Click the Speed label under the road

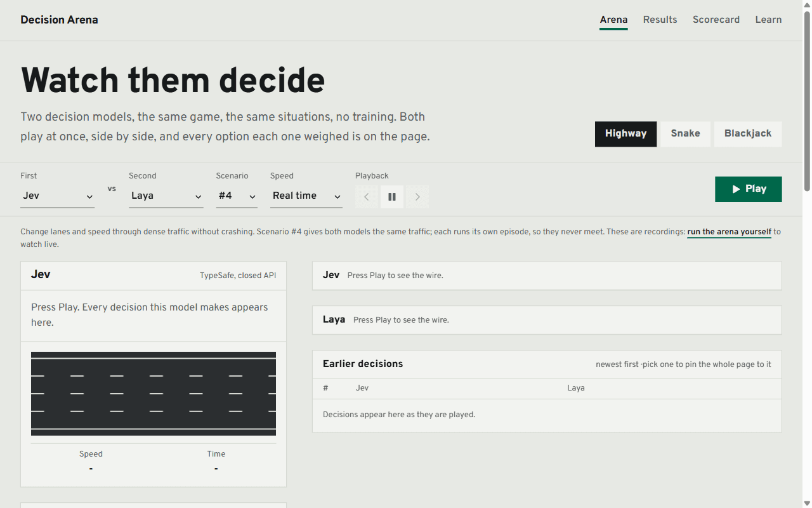pos(91,454)
